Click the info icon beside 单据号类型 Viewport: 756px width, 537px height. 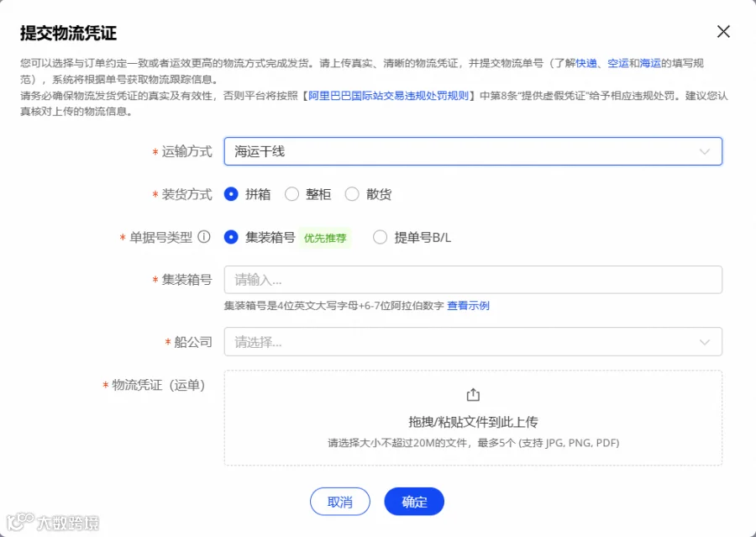[x=204, y=237]
